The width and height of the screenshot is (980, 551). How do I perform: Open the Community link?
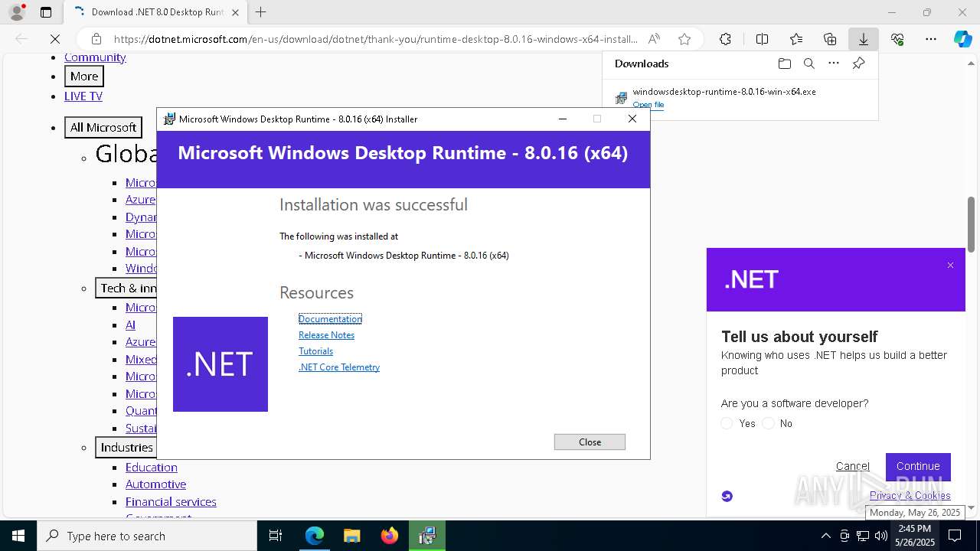click(x=95, y=57)
